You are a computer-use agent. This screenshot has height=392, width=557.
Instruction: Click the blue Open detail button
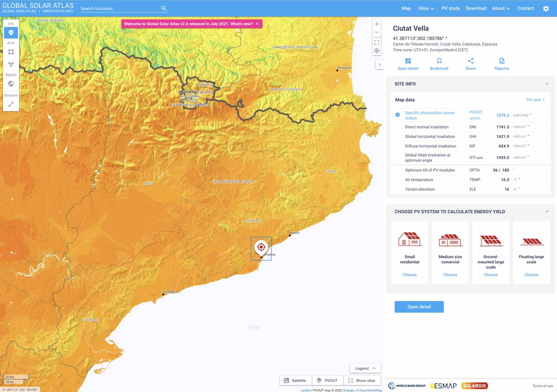pyautogui.click(x=419, y=307)
